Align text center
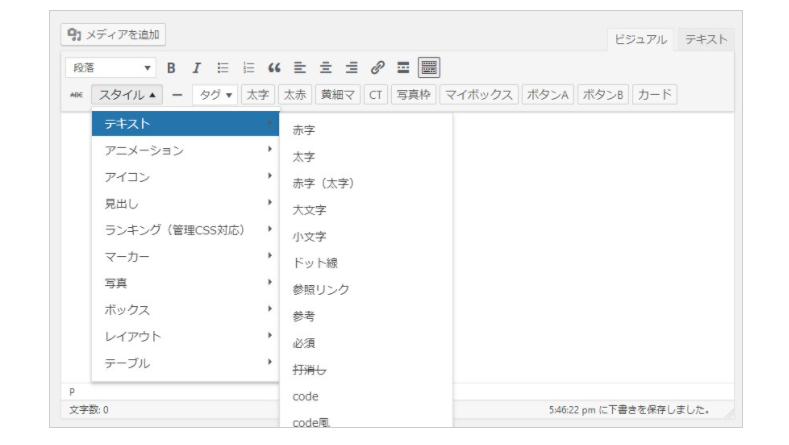 [x=326, y=67]
